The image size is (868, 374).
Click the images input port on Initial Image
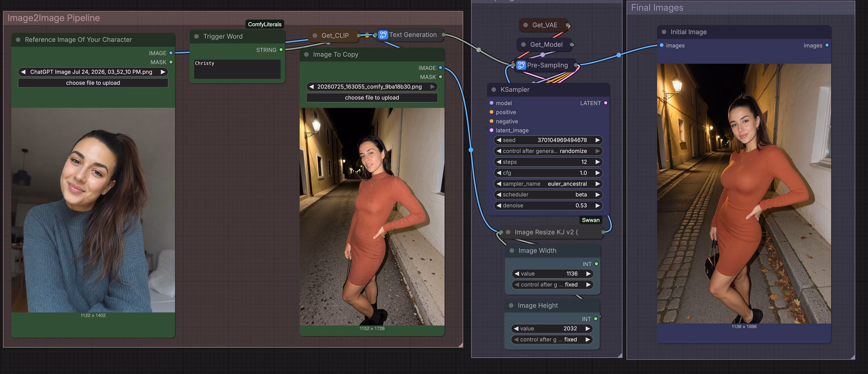click(662, 45)
